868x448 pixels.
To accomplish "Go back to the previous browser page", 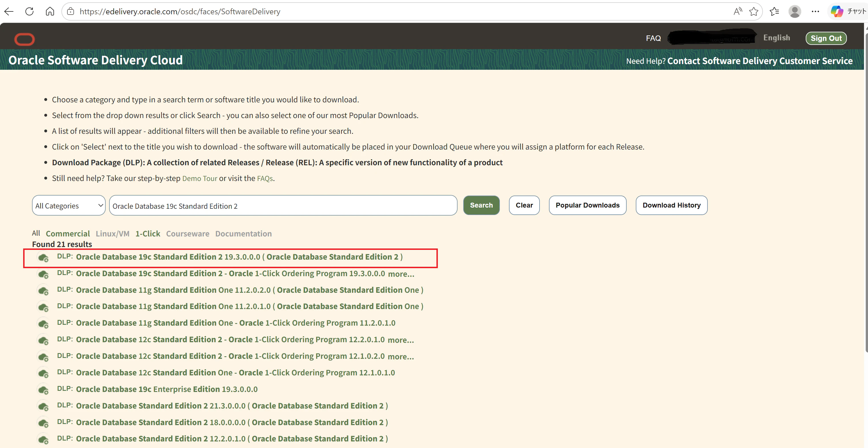I will click(9, 11).
